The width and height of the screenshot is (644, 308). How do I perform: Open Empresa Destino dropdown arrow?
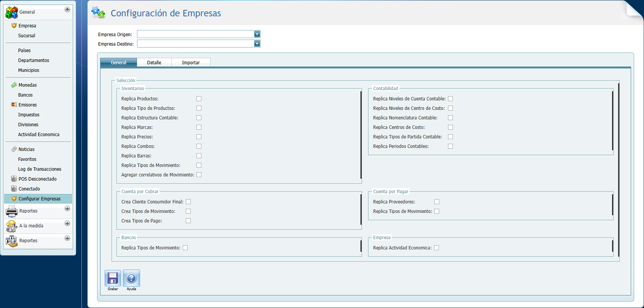tap(257, 44)
